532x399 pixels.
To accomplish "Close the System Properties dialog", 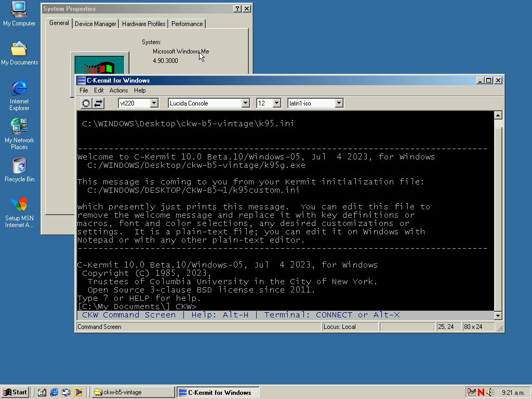I will tap(247, 9).
